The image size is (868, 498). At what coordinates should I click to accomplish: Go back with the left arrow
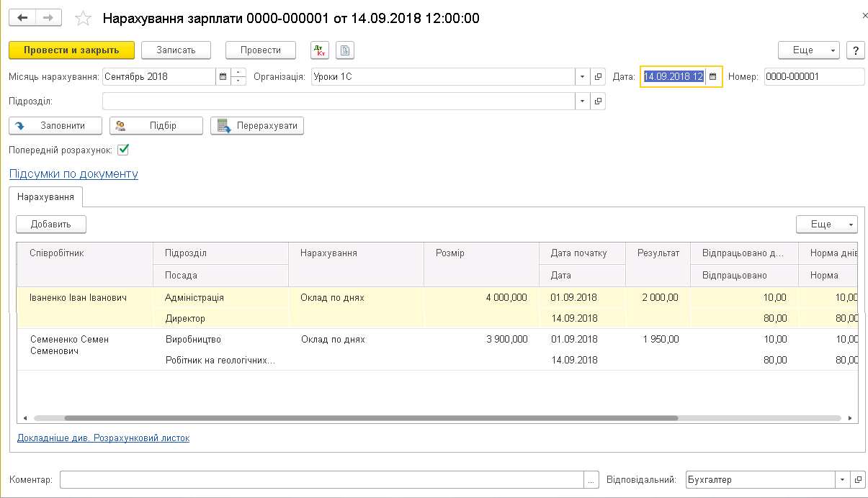22,18
